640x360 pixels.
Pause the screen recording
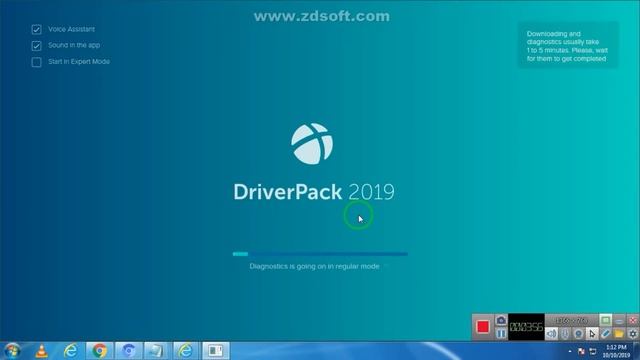[501, 333]
